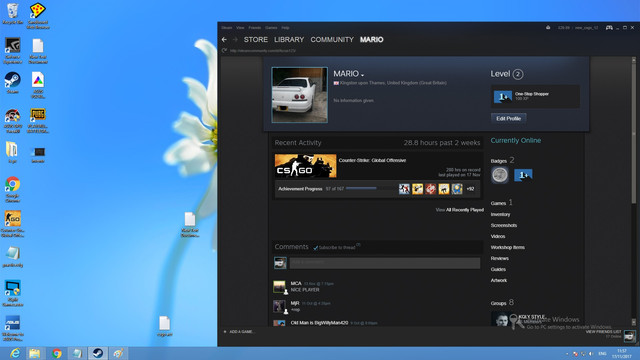Screen dimensions: 640x360
Task: Open the Groups link in the sidebar
Action: pyautogui.click(x=498, y=303)
